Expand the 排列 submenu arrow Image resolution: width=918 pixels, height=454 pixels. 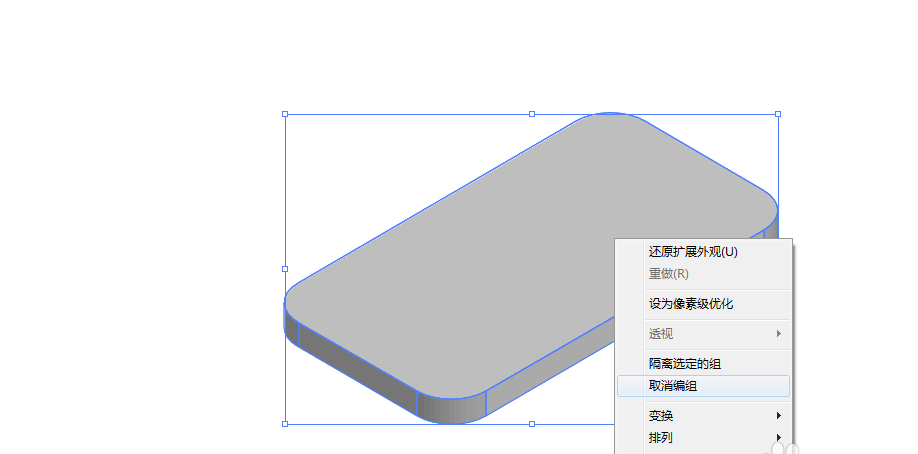pos(779,438)
